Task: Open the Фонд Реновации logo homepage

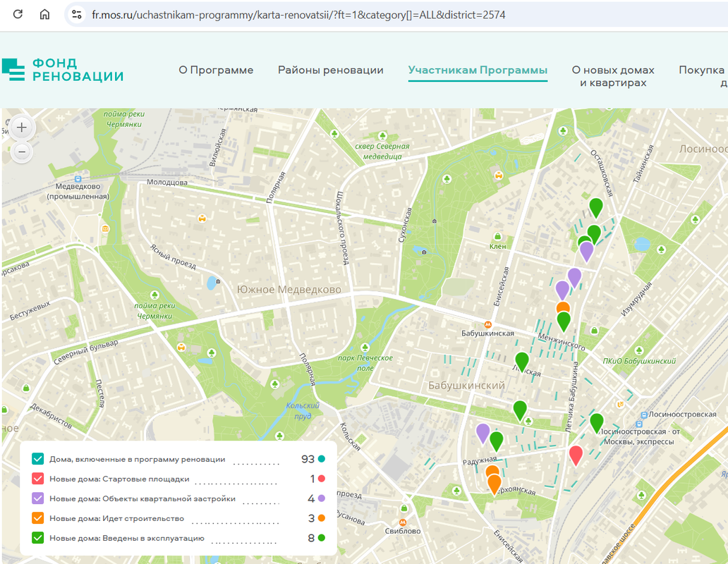Action: click(63, 70)
